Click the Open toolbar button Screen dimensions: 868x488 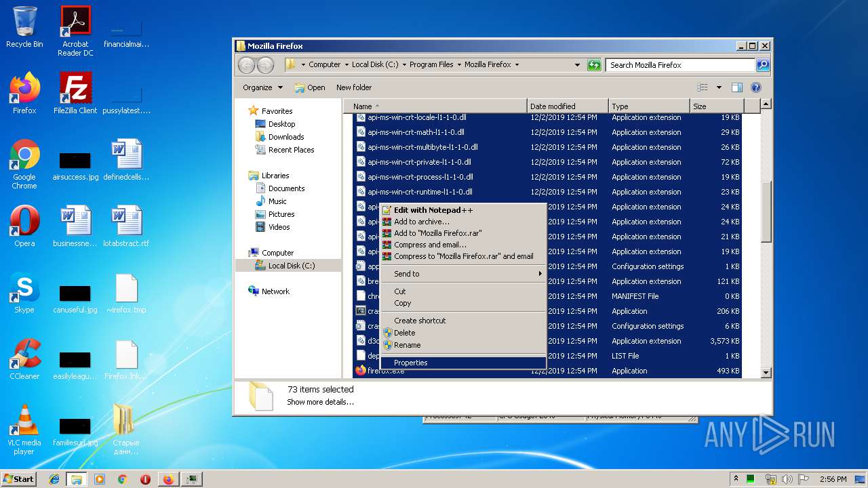(310, 87)
